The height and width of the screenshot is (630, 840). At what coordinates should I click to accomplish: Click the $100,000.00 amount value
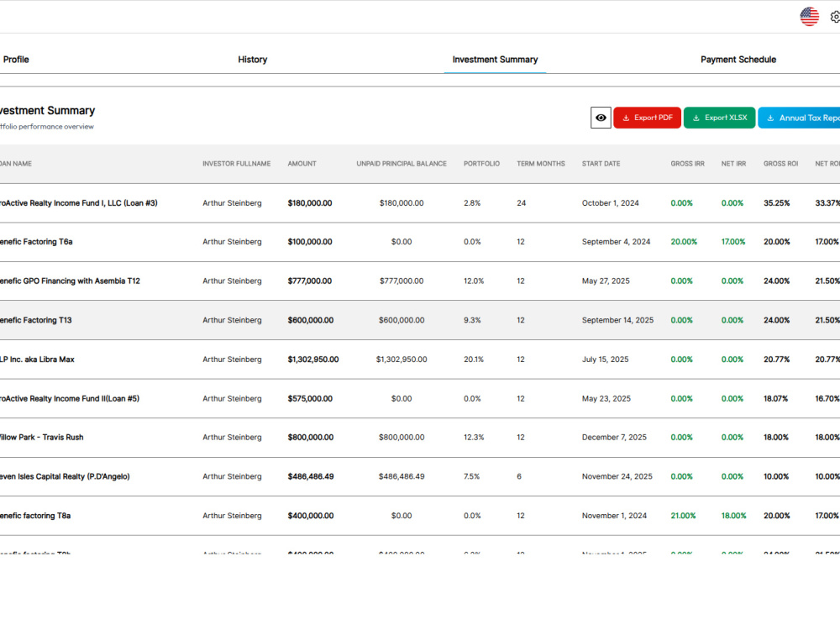pos(310,242)
